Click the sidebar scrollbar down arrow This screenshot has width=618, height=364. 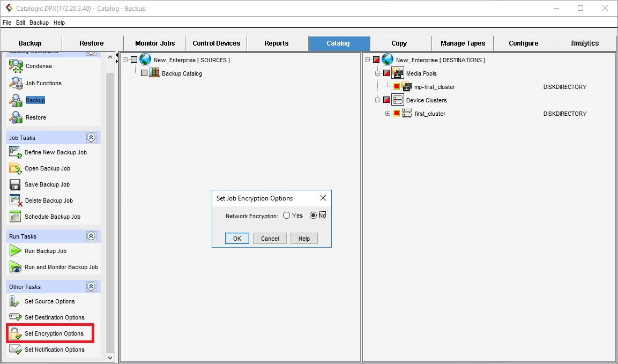(x=110, y=358)
